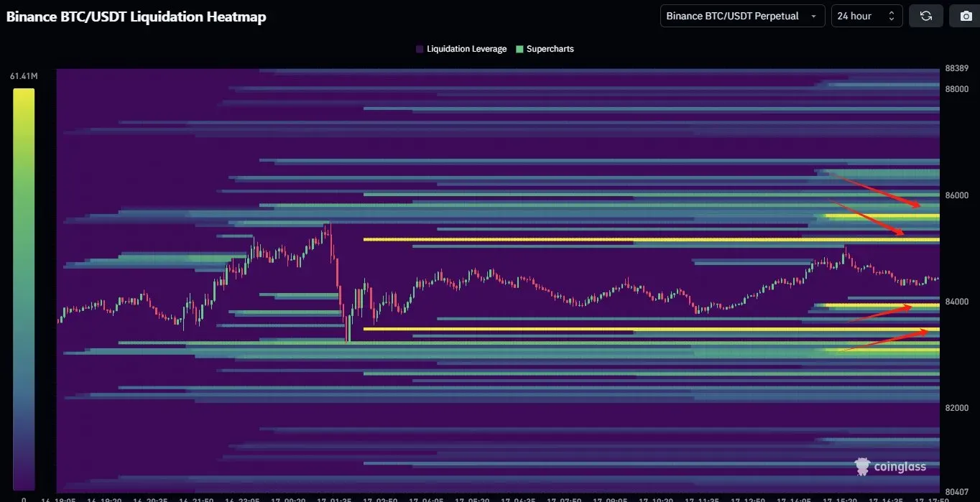Click the Binance BTC/USDT Liquidation Heatmap title
Screen dimensions: 980x502
tap(137, 17)
